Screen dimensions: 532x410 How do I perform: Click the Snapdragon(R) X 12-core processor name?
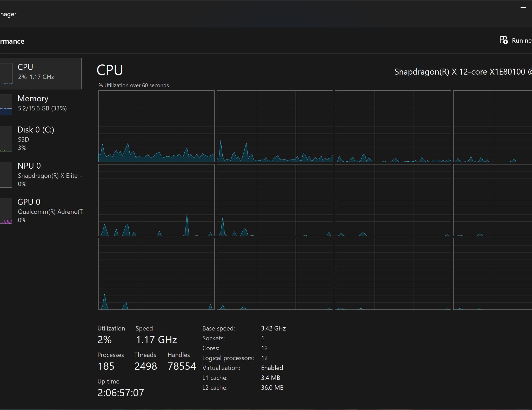[x=463, y=72]
